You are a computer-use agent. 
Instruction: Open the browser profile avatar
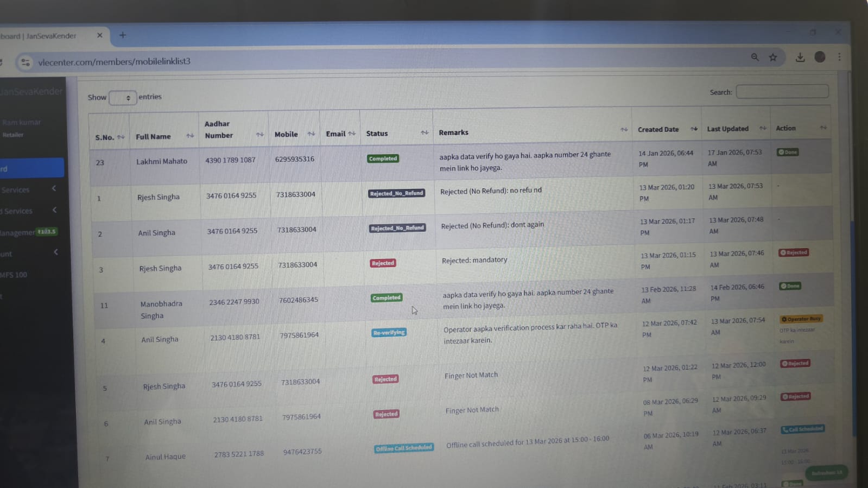coord(820,57)
